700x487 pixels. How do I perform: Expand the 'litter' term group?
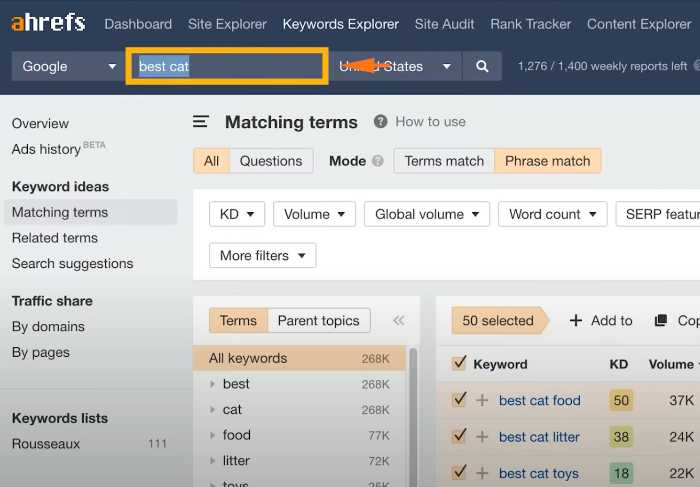[212, 460]
